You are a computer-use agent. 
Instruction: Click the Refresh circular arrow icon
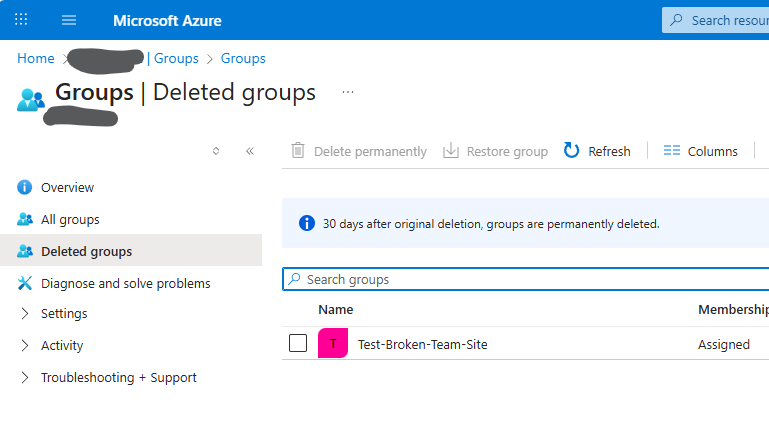(x=571, y=150)
